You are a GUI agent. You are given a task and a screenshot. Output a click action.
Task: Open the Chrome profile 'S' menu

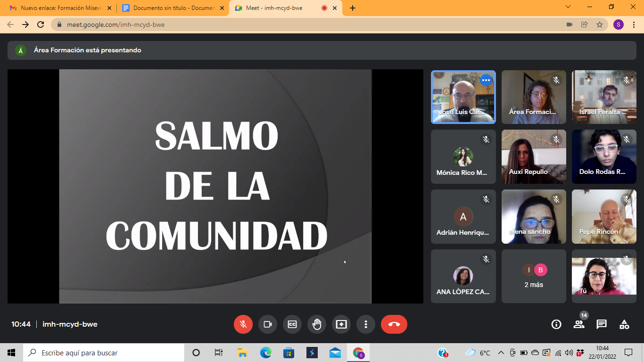point(619,25)
